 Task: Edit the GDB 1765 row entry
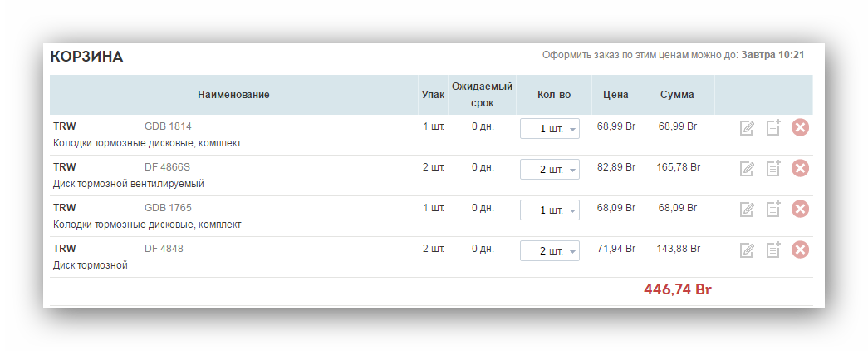click(x=747, y=210)
